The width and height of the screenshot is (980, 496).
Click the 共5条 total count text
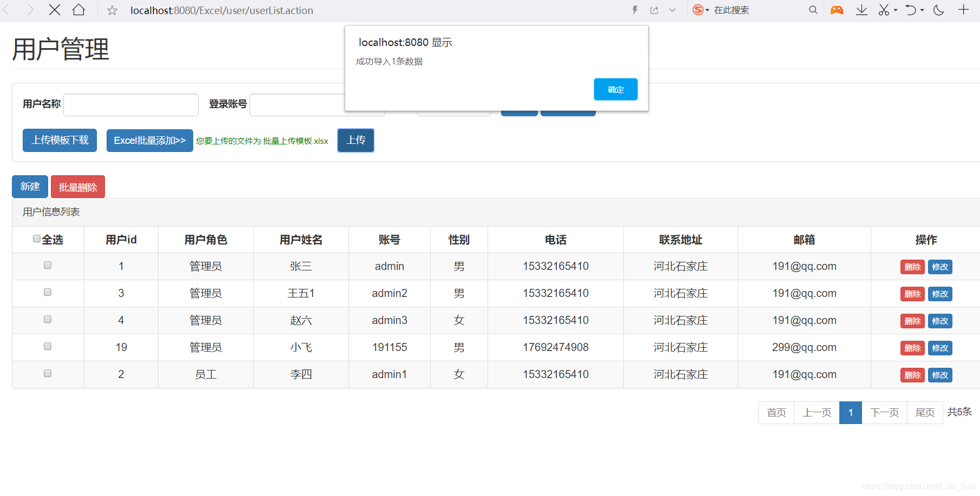coord(959,412)
